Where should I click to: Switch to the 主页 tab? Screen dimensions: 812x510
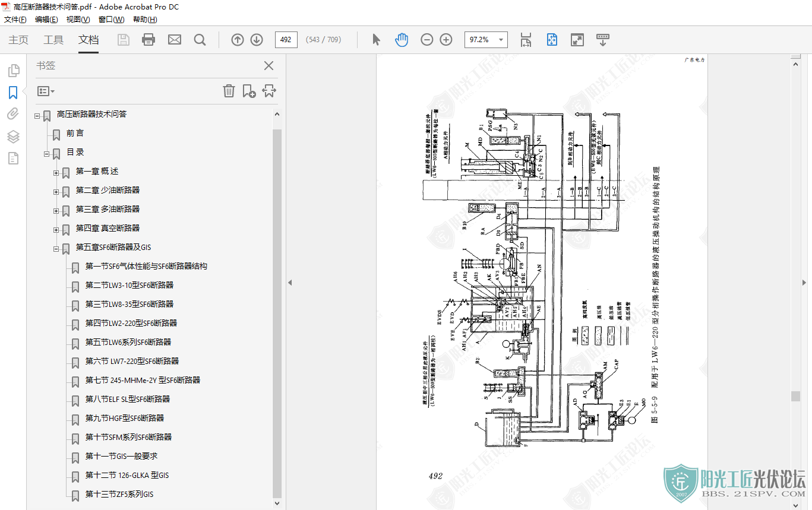click(x=18, y=40)
